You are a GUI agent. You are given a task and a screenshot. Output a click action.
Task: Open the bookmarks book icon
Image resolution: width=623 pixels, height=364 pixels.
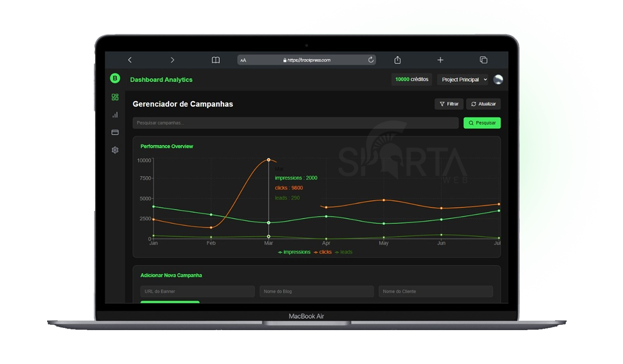coord(216,60)
